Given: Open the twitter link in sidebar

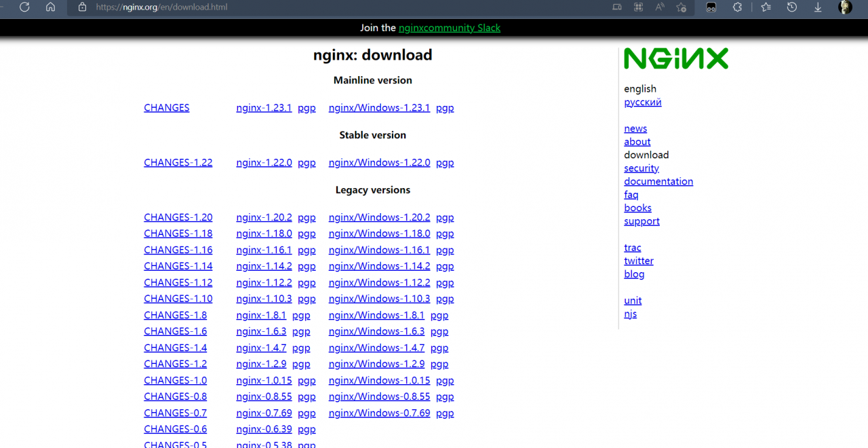Looking at the screenshot, I should point(639,261).
